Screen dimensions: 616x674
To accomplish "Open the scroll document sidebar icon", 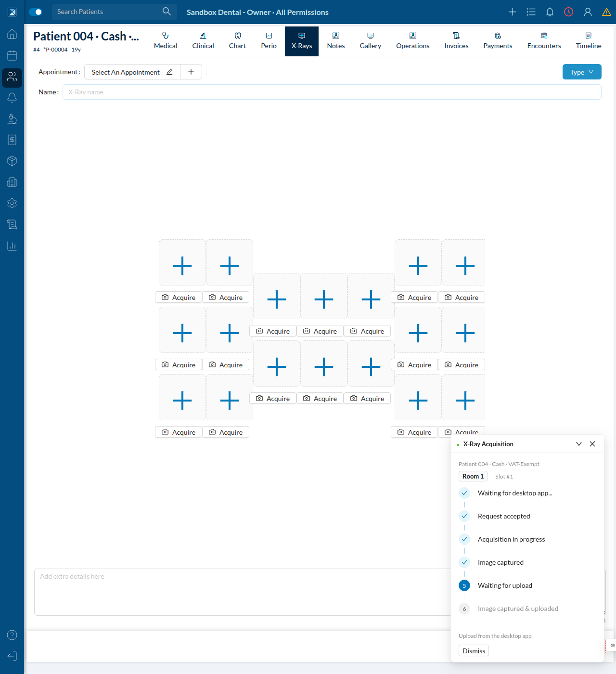I will click(12, 224).
